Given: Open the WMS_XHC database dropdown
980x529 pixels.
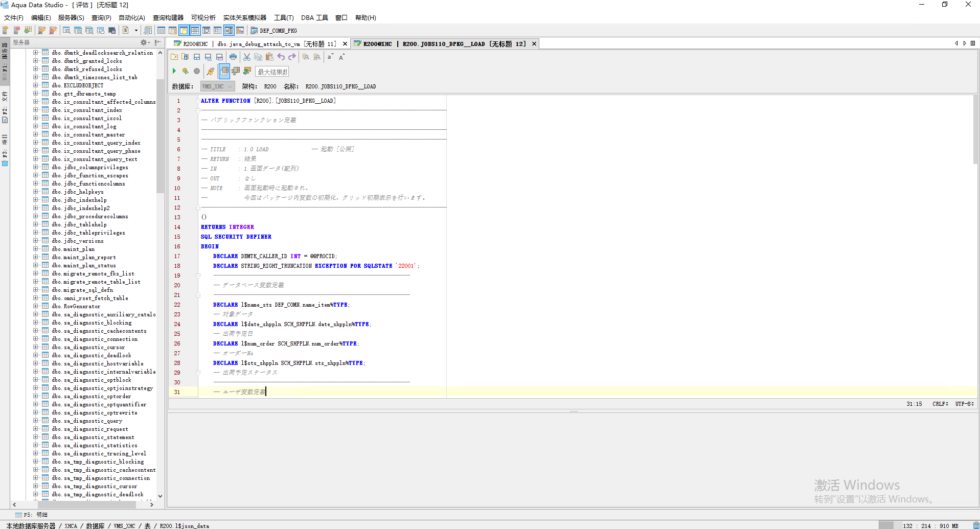Looking at the screenshot, I should 217,86.
